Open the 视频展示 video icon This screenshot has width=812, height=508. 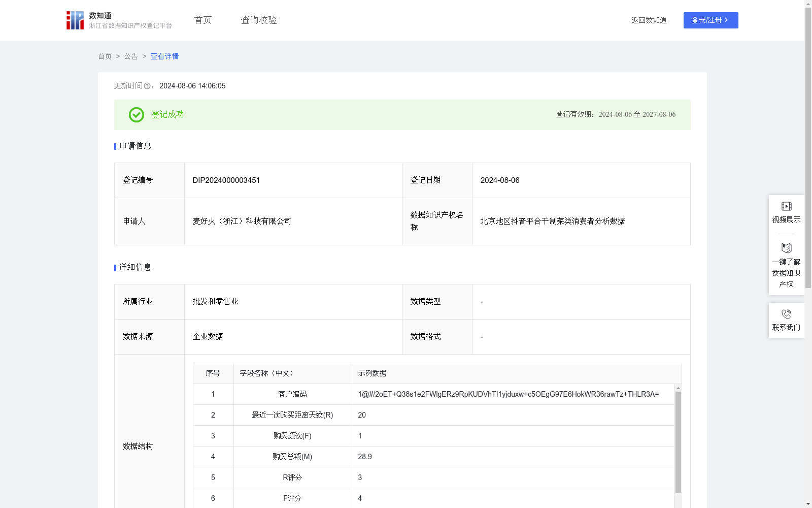786,206
